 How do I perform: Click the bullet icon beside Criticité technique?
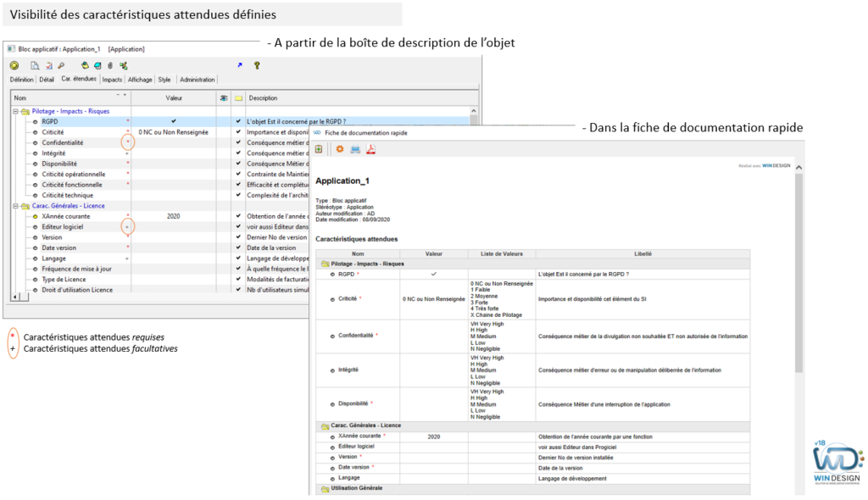coord(35,196)
